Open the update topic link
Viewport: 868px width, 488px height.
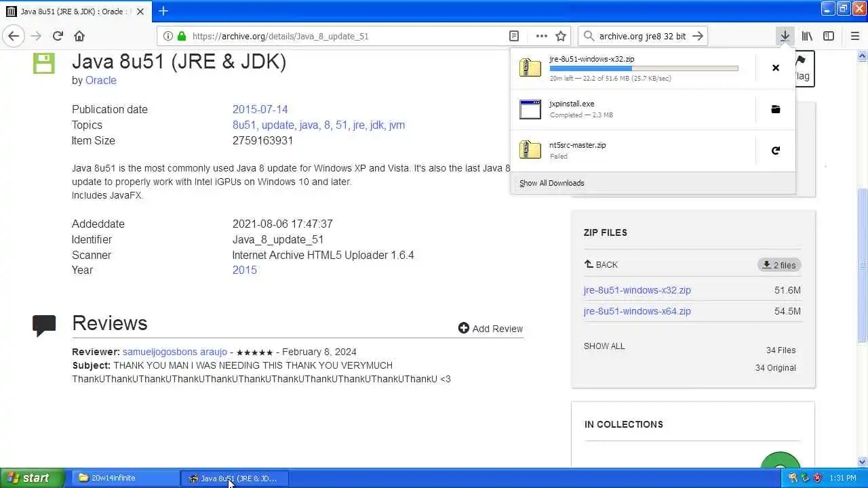(x=278, y=125)
